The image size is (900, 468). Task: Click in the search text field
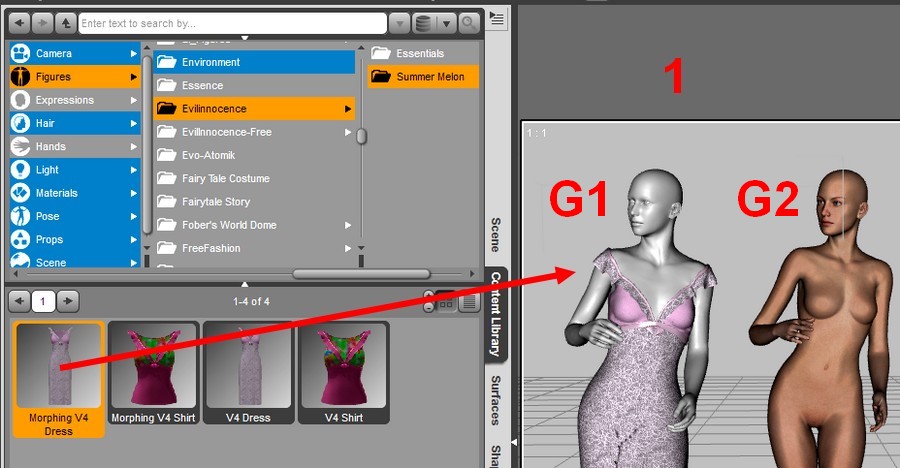click(x=232, y=24)
